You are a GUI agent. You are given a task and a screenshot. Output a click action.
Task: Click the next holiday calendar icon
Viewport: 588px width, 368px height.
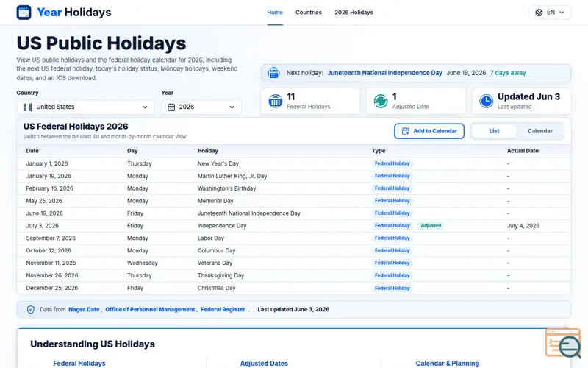point(273,73)
